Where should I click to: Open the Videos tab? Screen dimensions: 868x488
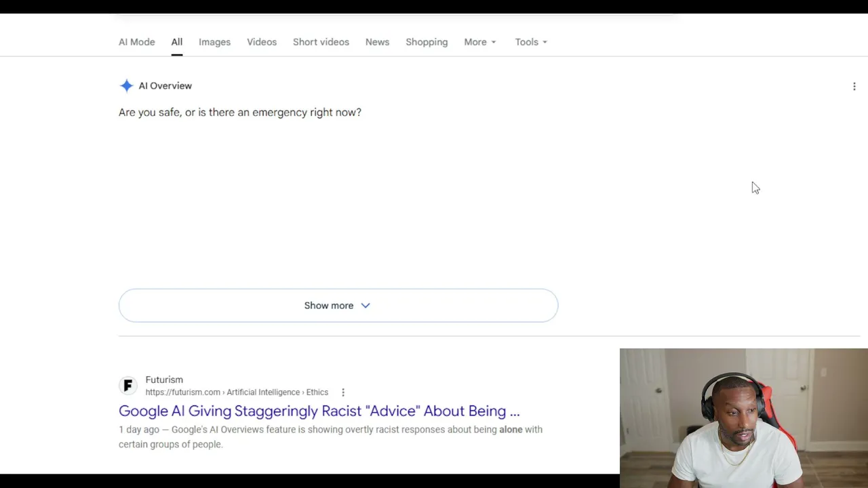coord(262,42)
